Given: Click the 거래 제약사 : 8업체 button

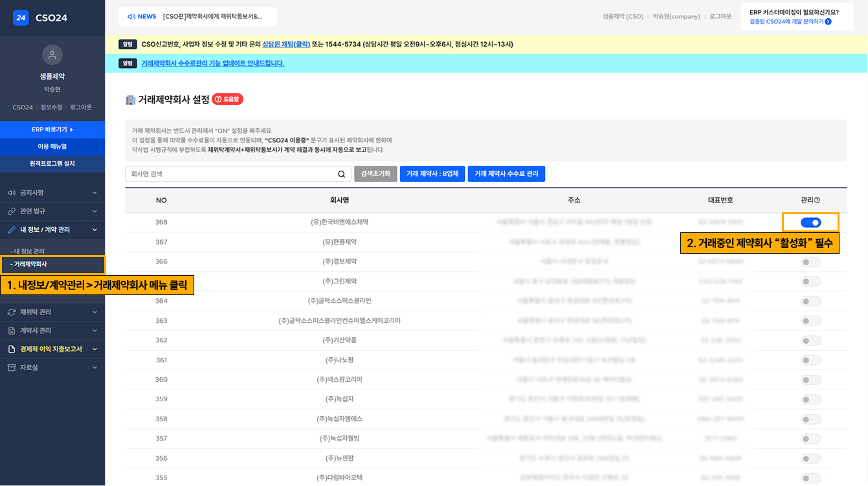Looking at the screenshot, I should (432, 174).
